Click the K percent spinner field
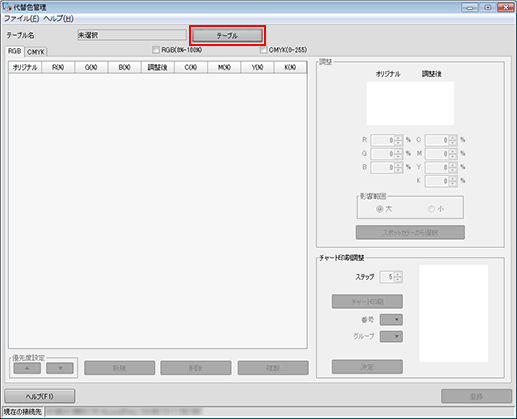This screenshot has width=517, height=419. 441,181
